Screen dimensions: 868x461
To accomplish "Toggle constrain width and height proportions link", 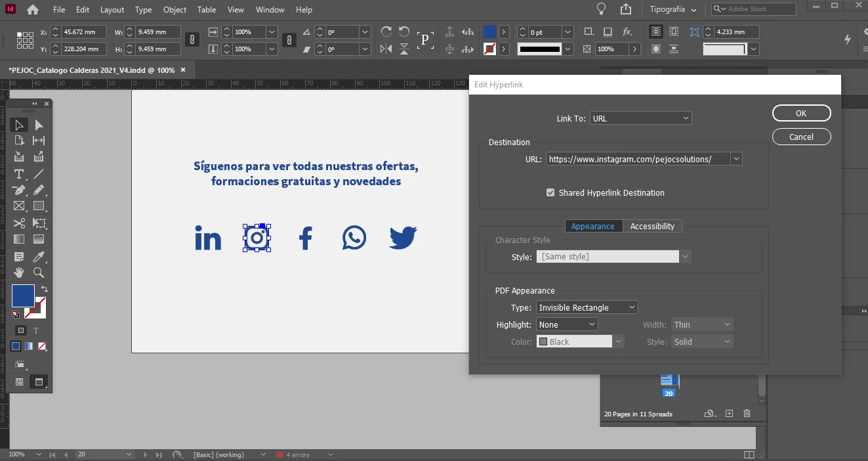I will [x=192, y=40].
